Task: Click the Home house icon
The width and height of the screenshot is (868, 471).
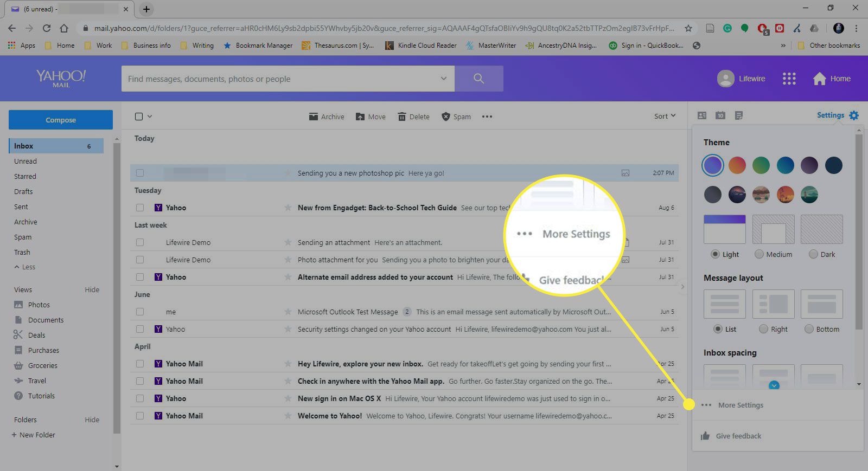Action: (819, 79)
